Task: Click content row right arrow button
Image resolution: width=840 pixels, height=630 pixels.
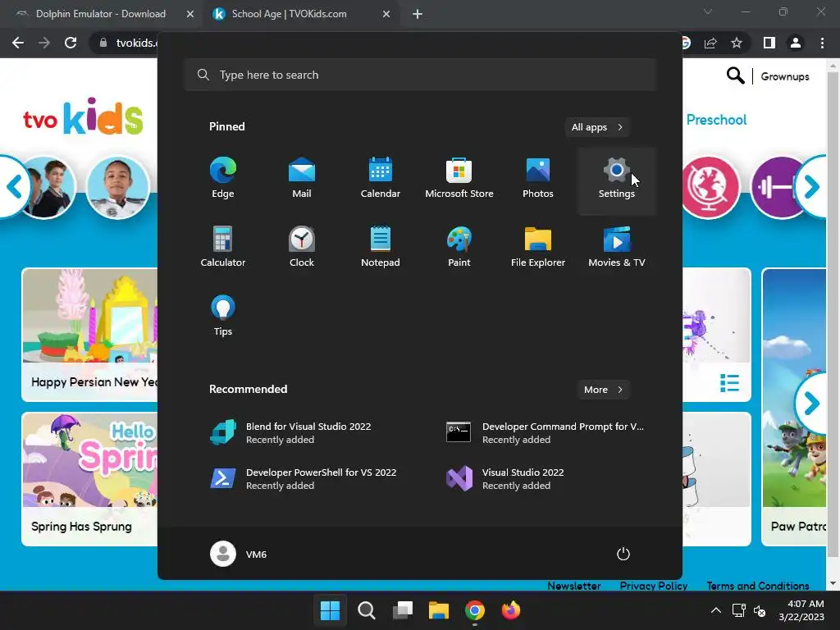Action: tap(812, 404)
